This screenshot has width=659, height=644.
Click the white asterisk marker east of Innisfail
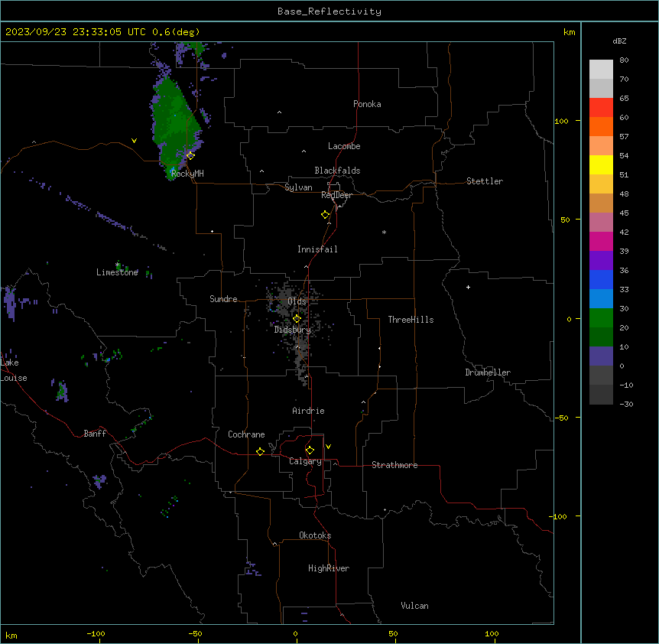(384, 232)
